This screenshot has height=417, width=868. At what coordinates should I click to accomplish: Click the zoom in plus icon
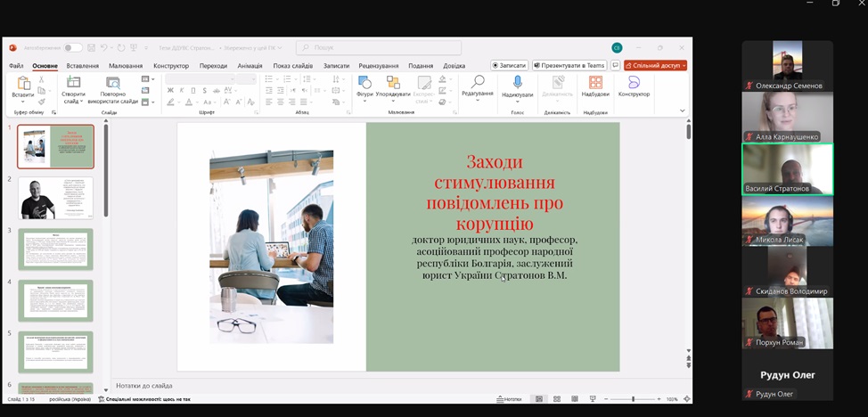click(x=659, y=398)
